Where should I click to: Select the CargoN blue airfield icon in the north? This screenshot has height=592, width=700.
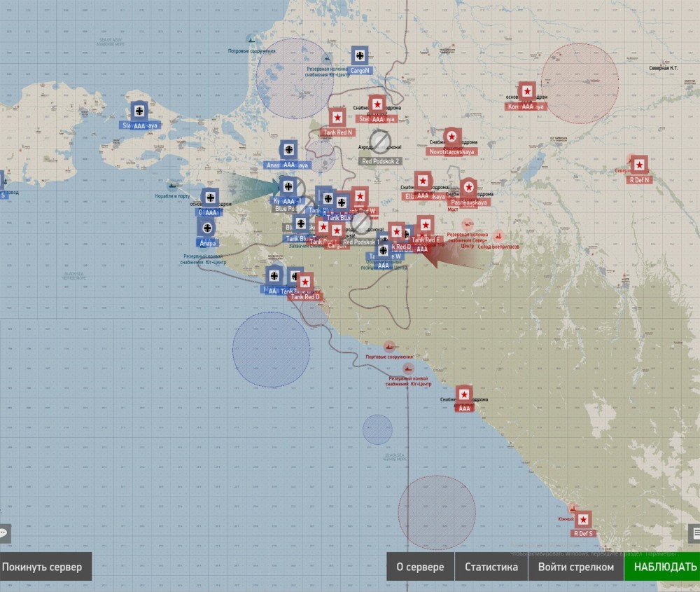pos(360,55)
